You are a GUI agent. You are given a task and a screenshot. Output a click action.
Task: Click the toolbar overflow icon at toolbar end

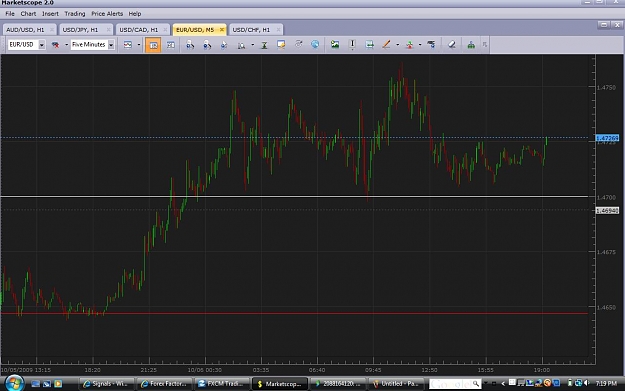click(485, 45)
